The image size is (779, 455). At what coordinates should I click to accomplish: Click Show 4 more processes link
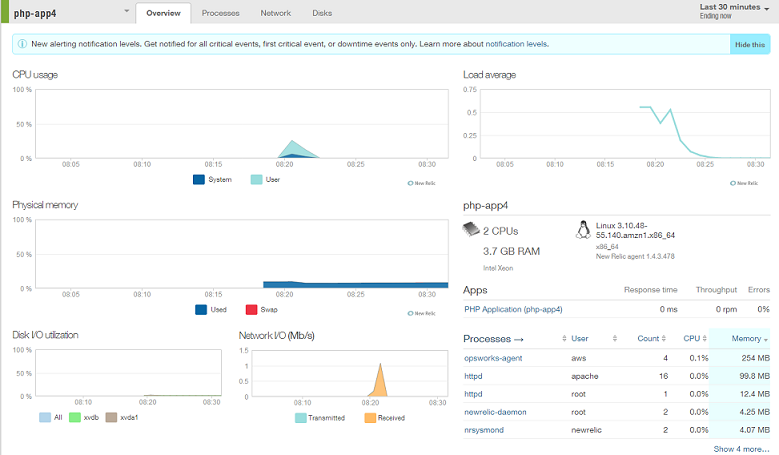tap(741, 449)
